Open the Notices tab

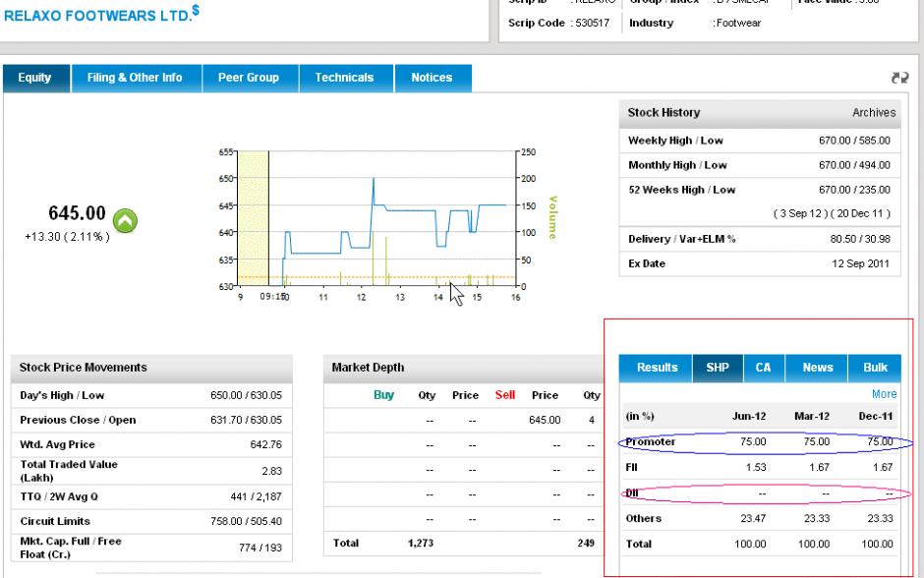(432, 78)
